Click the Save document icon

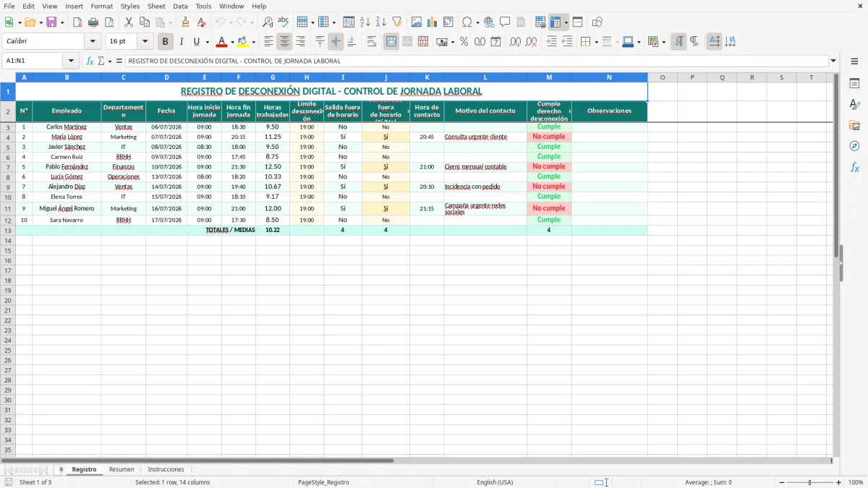[51, 22]
